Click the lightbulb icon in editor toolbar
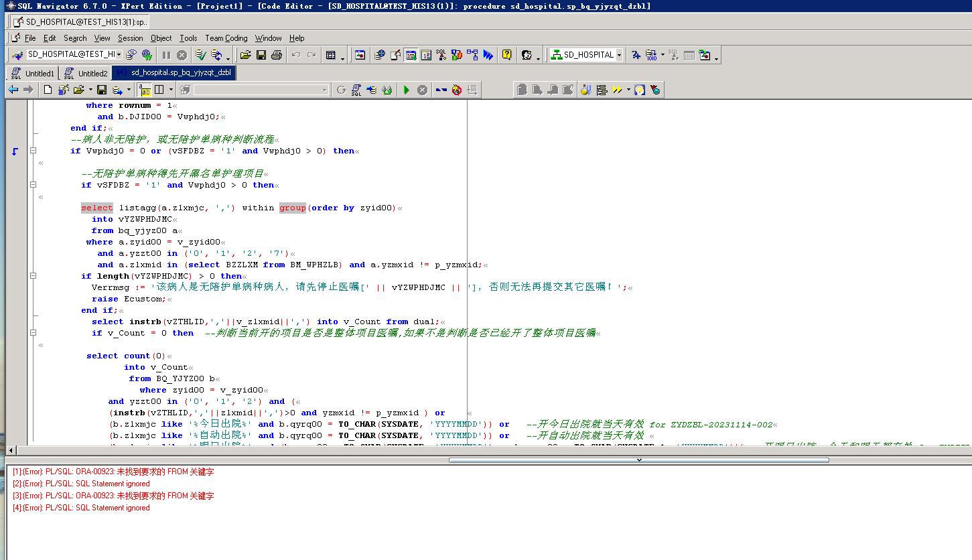The height and width of the screenshot is (560, 972). [x=640, y=90]
